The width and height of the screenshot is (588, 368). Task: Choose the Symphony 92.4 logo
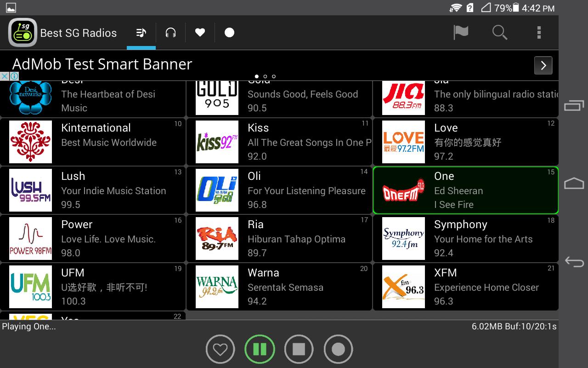pos(404,239)
